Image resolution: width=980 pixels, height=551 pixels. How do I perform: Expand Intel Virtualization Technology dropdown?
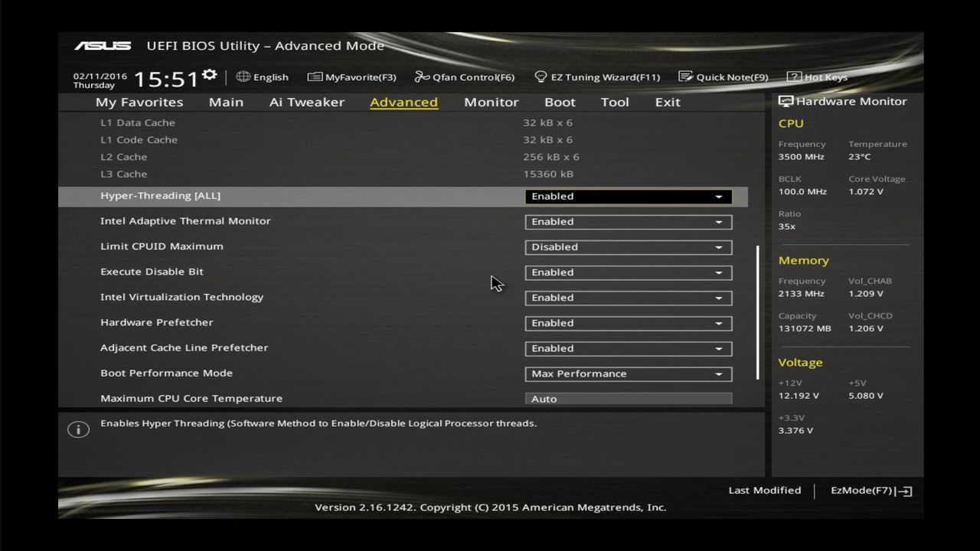tap(628, 298)
